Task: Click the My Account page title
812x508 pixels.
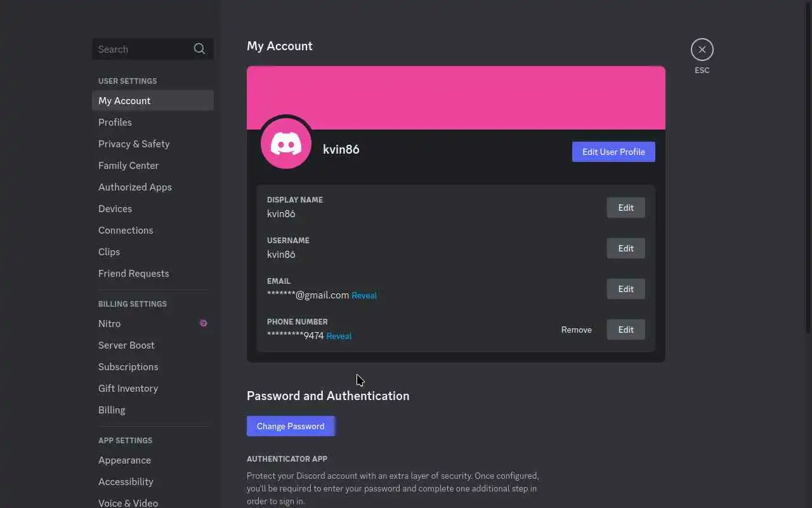Action: tap(280, 46)
